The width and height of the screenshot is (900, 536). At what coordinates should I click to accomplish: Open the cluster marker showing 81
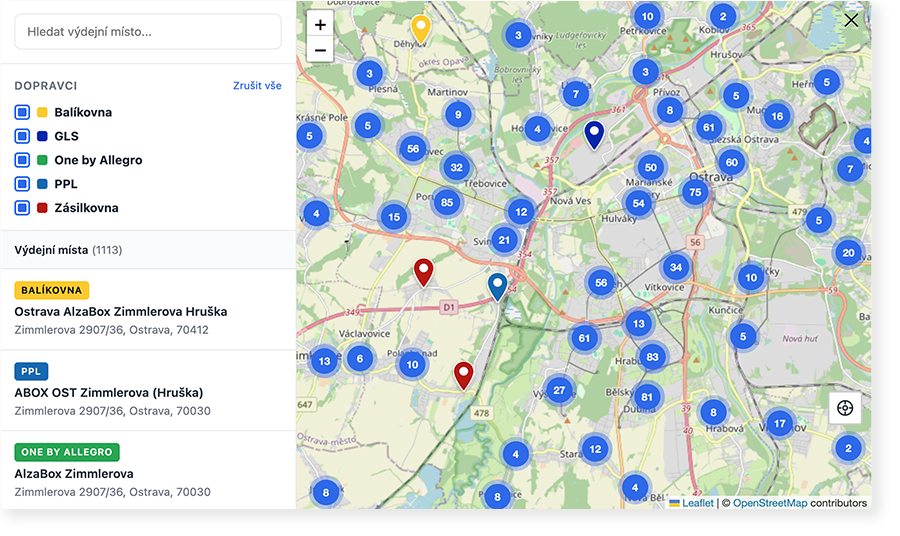[647, 397]
